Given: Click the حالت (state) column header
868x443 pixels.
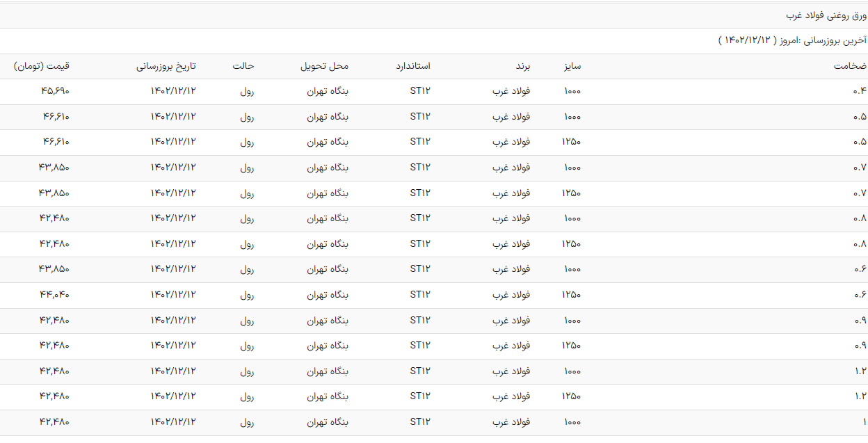Looking at the screenshot, I should (x=243, y=67).
